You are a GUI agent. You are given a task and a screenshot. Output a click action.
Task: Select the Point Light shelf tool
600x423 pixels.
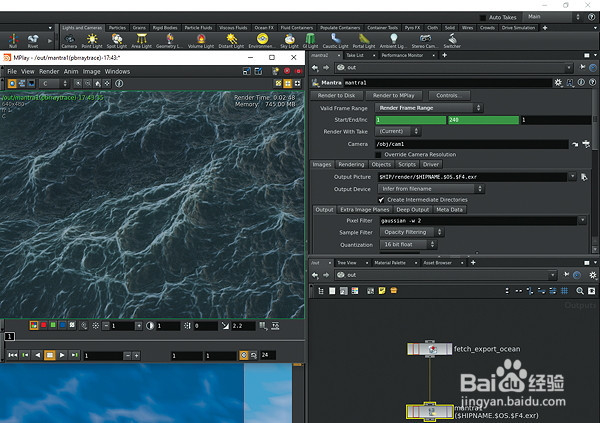tap(93, 39)
